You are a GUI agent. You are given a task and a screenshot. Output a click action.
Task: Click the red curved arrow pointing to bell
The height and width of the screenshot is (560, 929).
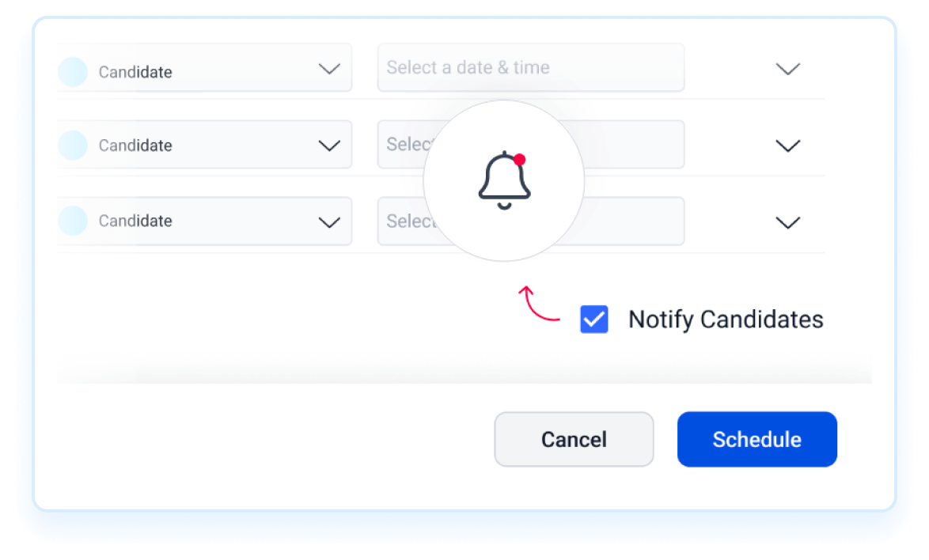[x=539, y=304]
